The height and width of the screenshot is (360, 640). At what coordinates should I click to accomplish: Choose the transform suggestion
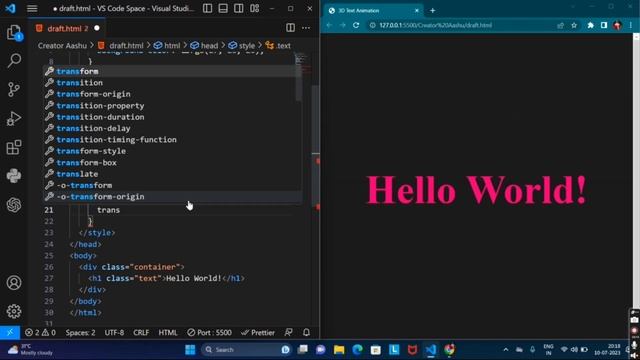tap(173, 71)
